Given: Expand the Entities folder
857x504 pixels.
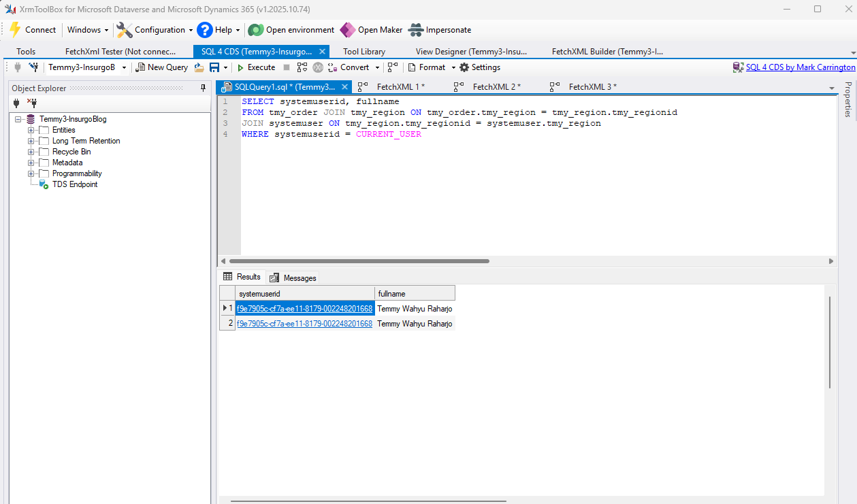Looking at the screenshot, I should point(31,130).
